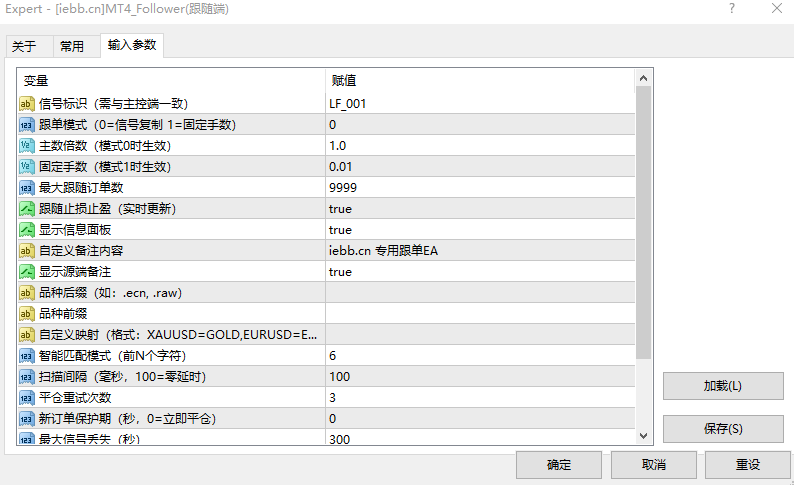Viewport: 794px width, 485px height.
Task: Select true value of 显示信息面板 row
Action: coord(480,230)
